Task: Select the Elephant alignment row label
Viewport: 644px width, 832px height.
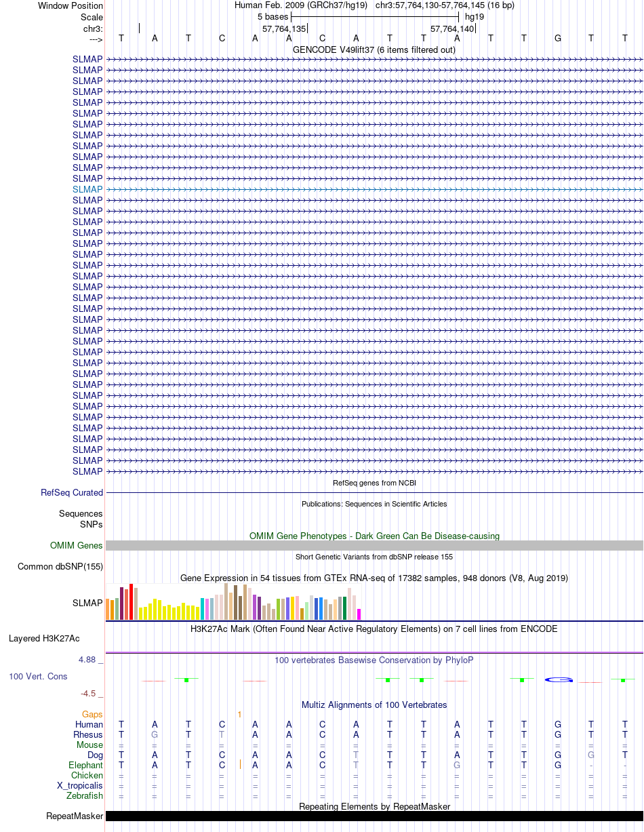Action: coord(85,766)
